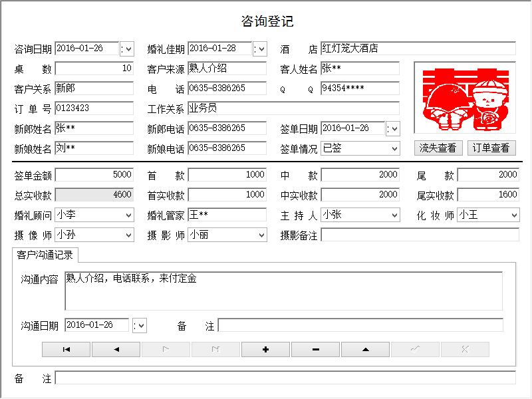
Task: Click the 流失查看 button
Action: click(x=438, y=148)
